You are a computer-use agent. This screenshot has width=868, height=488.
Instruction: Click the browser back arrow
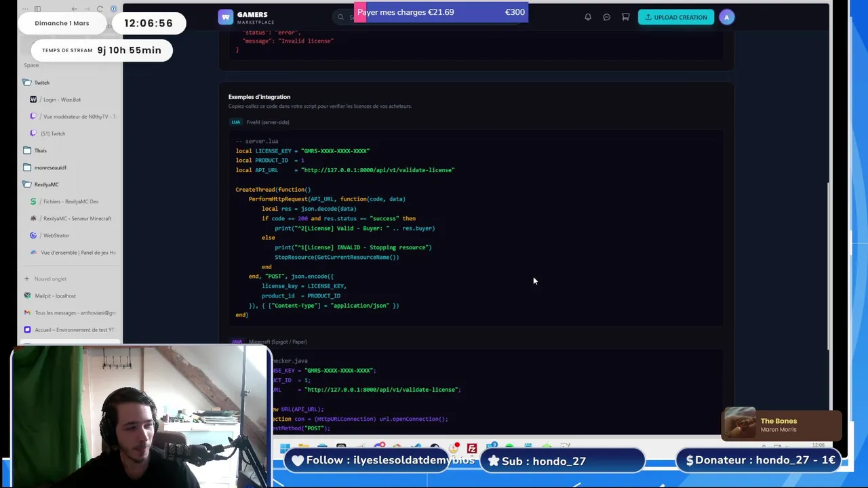tap(74, 9)
